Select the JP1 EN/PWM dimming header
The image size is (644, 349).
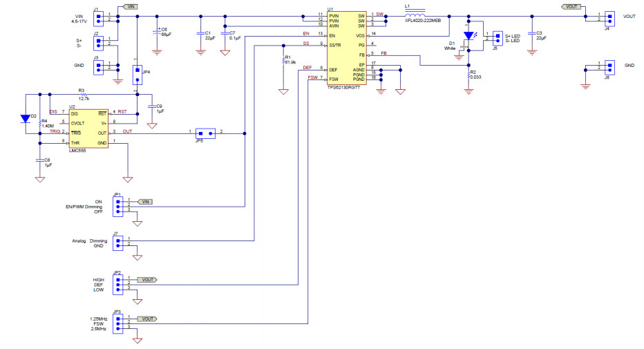coord(120,205)
